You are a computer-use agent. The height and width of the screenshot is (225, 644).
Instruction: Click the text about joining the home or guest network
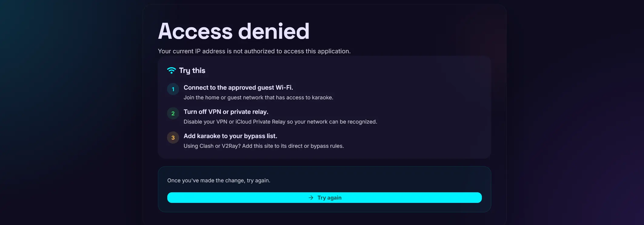(259, 98)
